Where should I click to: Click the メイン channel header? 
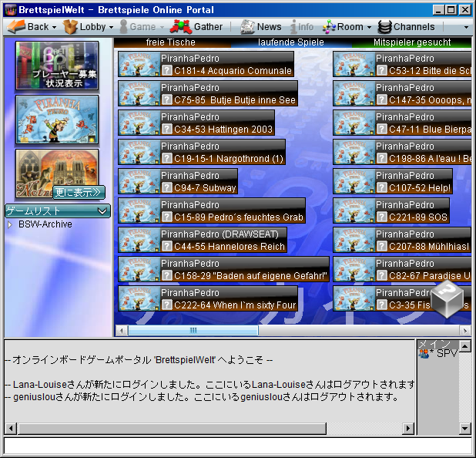tap(438, 345)
